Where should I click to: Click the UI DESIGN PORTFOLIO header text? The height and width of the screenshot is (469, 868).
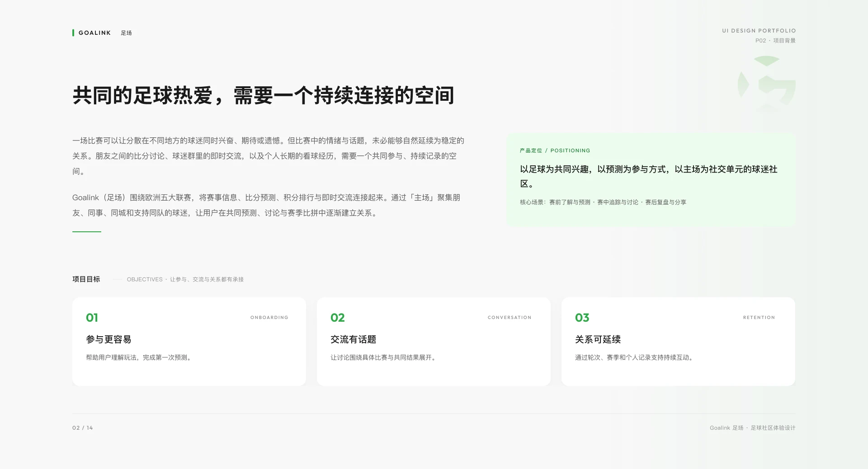[x=759, y=31]
